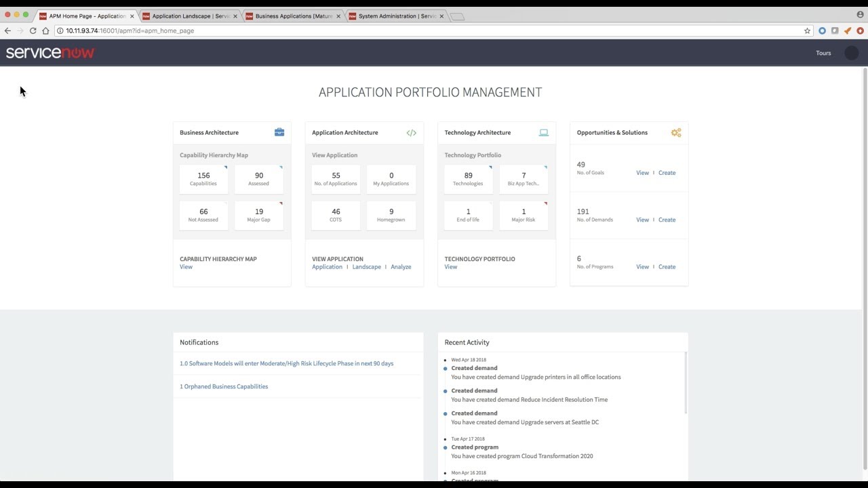The image size is (868, 488).
Task: Click the Opportunities & Solutions gears icon
Action: (x=676, y=133)
